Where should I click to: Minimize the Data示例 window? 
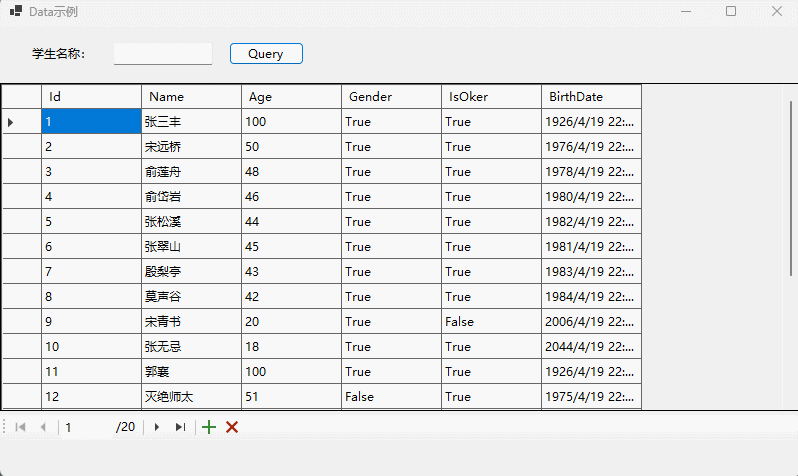[686, 11]
